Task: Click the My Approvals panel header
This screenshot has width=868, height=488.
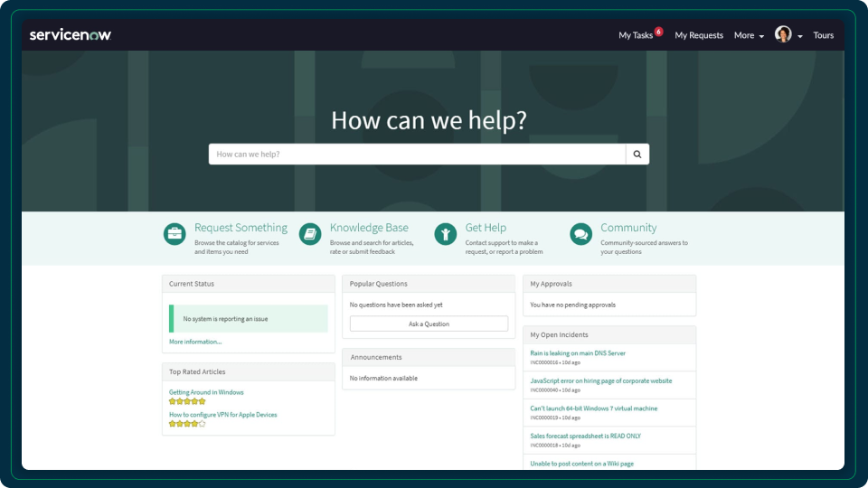Action: coord(609,284)
